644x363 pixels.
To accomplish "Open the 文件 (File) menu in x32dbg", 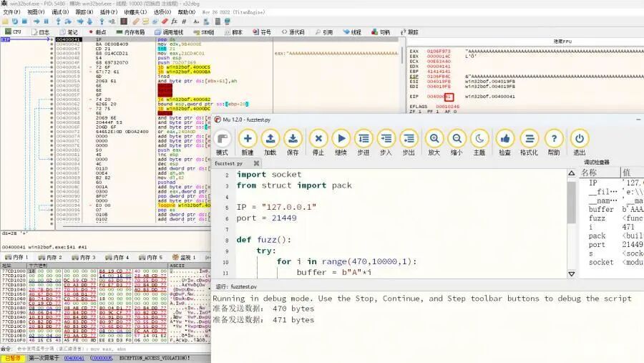I will [x=11, y=12].
